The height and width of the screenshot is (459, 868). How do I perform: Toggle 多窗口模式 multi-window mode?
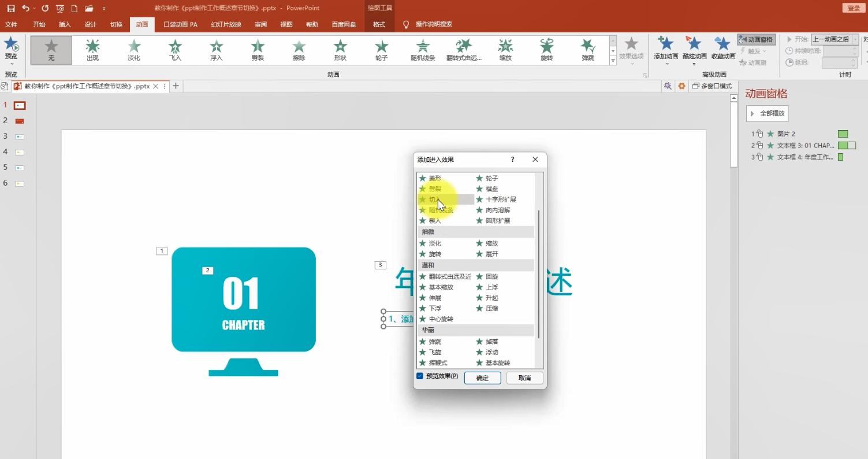pos(712,86)
